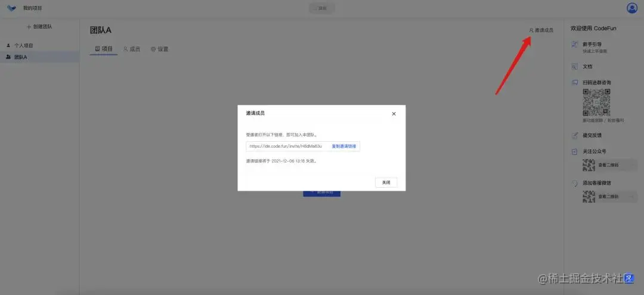
Task: Expand 查看二维码 under 添加客服微信
Action: [x=610, y=197]
